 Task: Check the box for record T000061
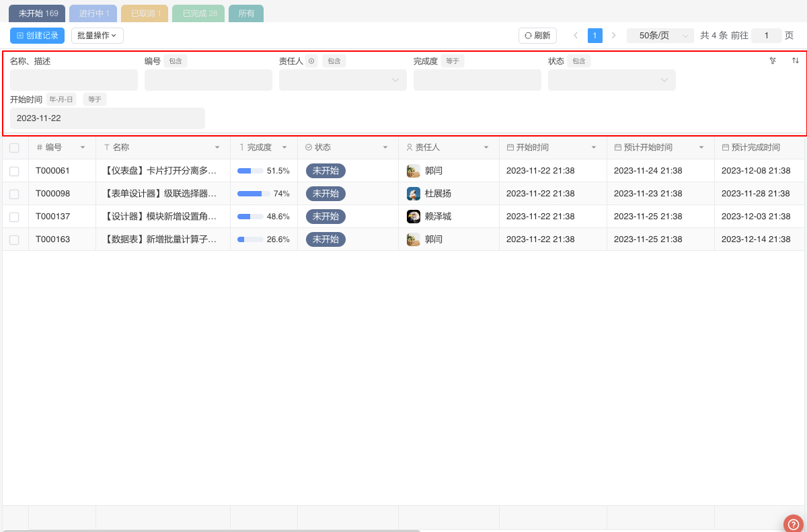[14, 172]
